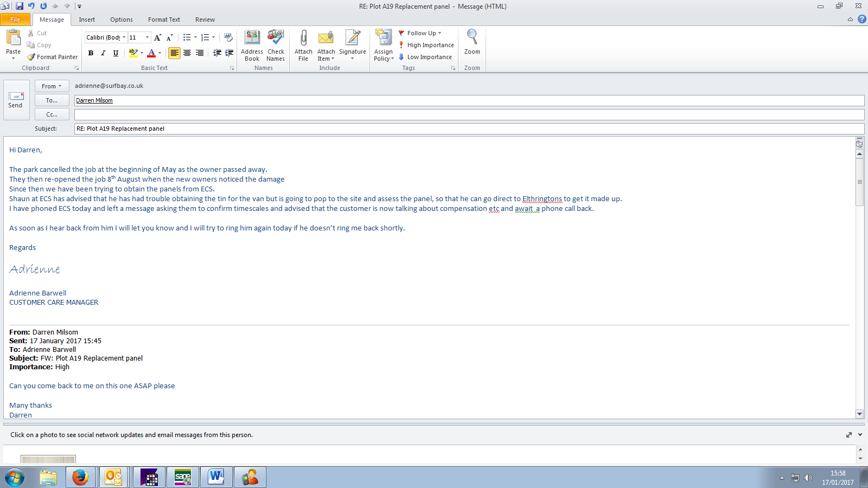Open the Format Text tab
This screenshot has width=868, height=488.
click(x=164, y=20)
